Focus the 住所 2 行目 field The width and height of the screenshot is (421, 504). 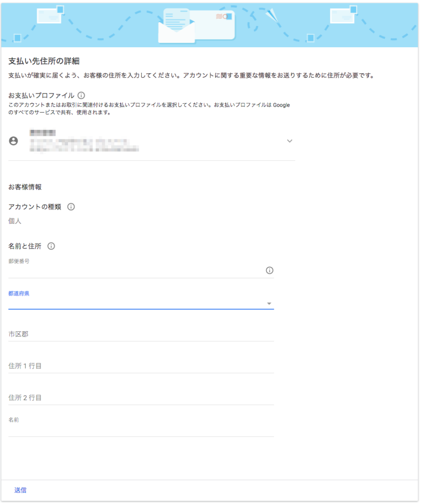pyautogui.click(x=141, y=398)
